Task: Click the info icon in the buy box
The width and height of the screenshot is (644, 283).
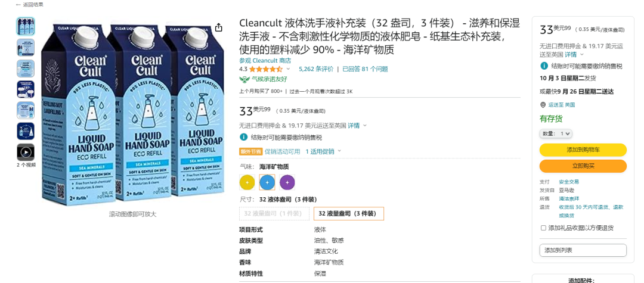Action: coord(544,66)
